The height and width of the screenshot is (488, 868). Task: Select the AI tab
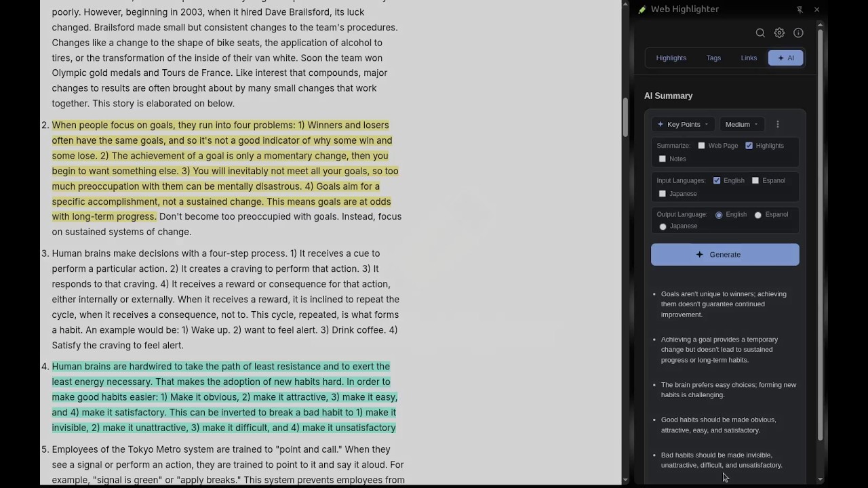786,58
